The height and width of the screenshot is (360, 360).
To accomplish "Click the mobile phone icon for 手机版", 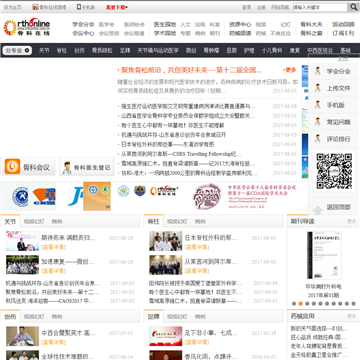I will point(79,7).
